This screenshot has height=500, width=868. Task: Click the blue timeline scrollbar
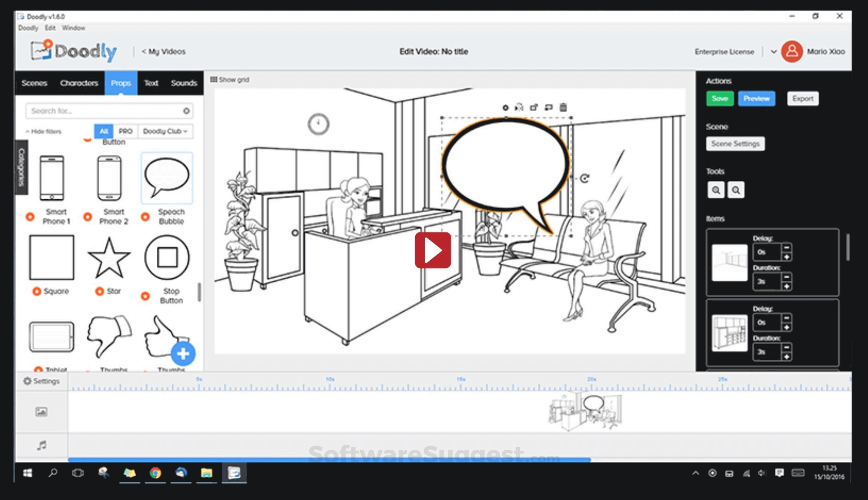point(329,459)
